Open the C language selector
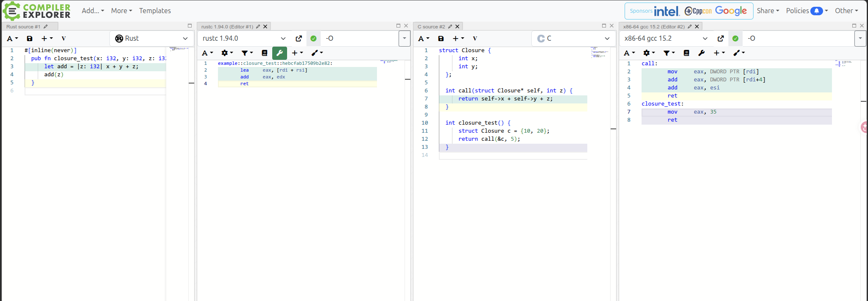The height and width of the screenshot is (301, 868). click(x=573, y=39)
